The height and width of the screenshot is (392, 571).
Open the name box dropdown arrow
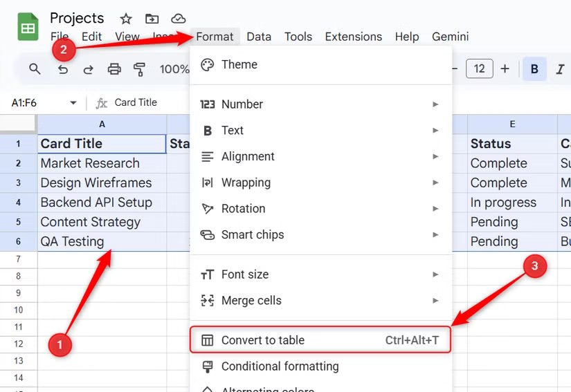(73, 103)
